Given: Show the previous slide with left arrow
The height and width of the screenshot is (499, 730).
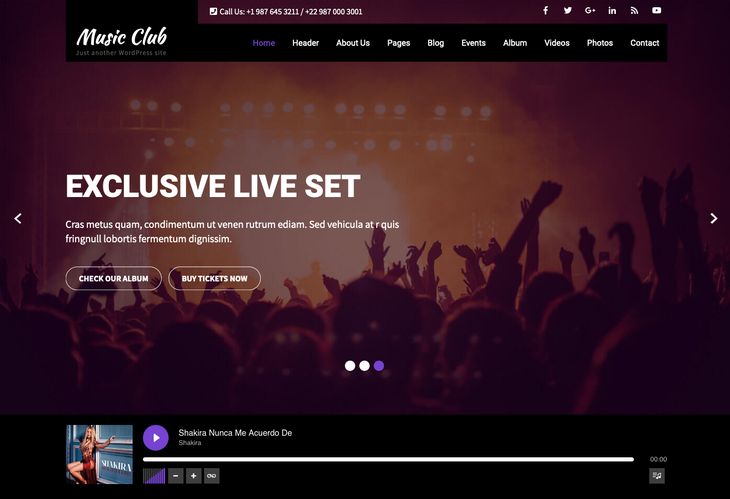Looking at the screenshot, I should pyautogui.click(x=18, y=218).
